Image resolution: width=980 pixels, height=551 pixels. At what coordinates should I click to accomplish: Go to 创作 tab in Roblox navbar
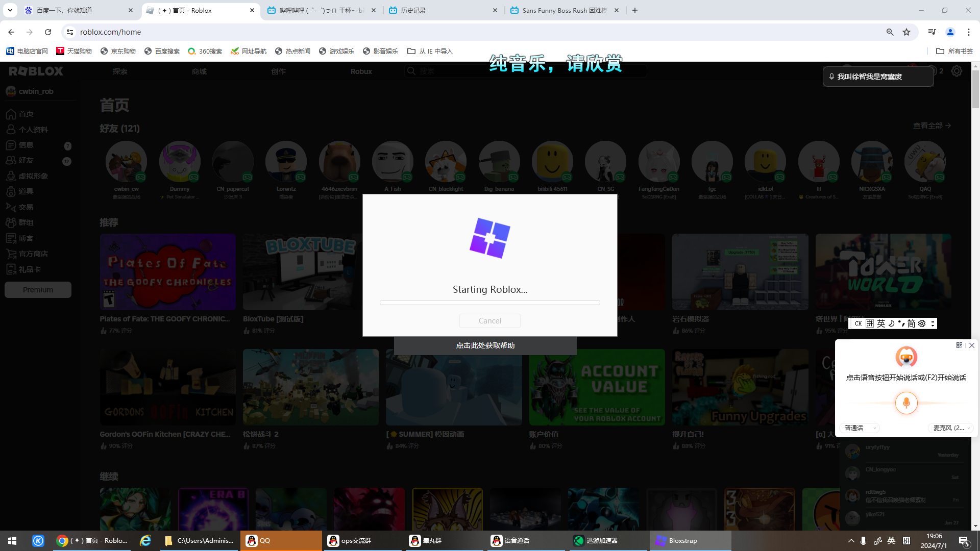[278, 71]
